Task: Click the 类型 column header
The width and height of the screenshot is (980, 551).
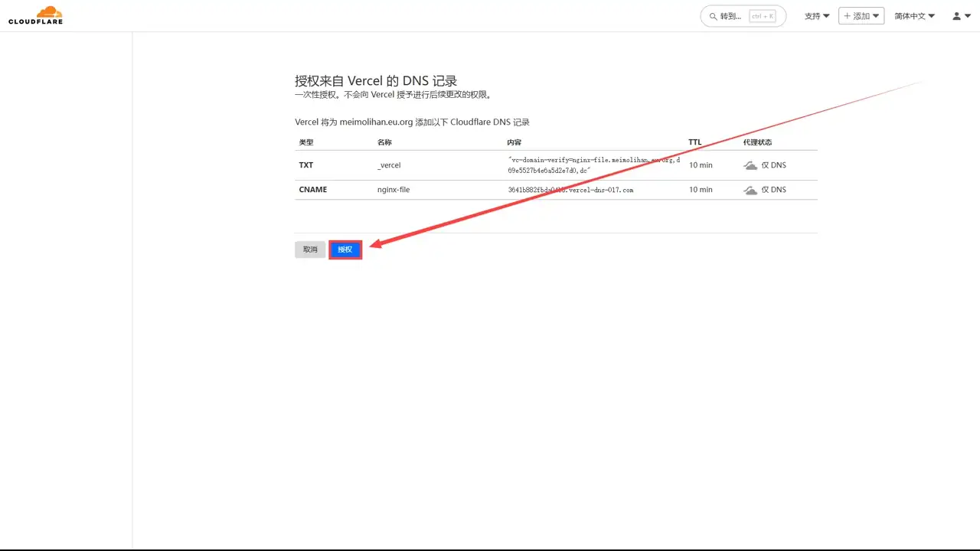Action: click(306, 142)
